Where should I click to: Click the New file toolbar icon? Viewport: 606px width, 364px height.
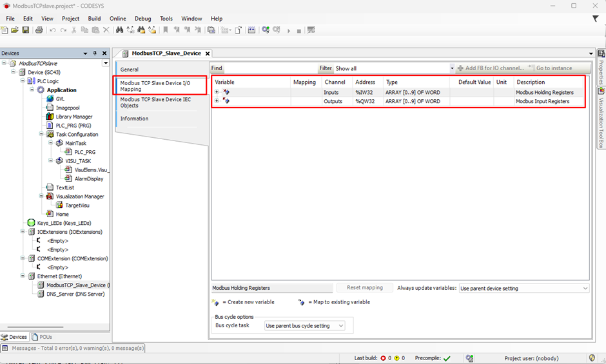point(5,30)
